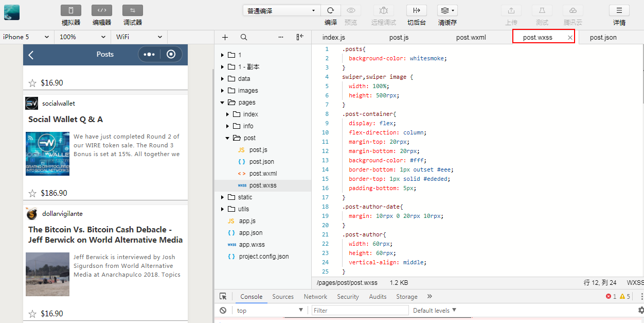644x323 pixels.
Task: Click the console Filter input field
Action: pos(360,311)
